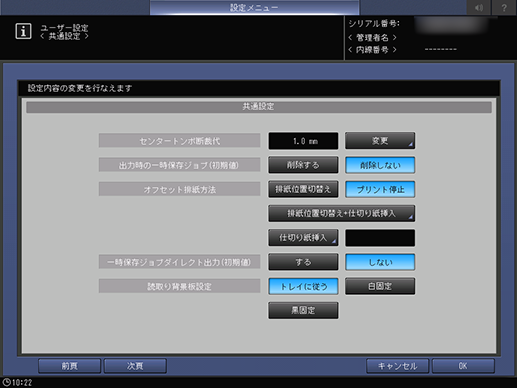Select 白固定 background plate option
Screen dimensions: 517x388
click(x=380, y=286)
